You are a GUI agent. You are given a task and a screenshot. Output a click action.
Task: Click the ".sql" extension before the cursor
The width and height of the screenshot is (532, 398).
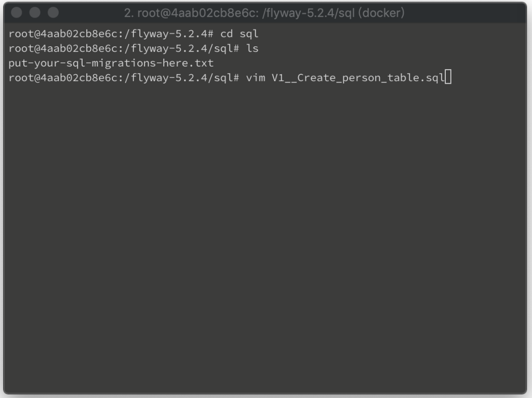click(432, 78)
